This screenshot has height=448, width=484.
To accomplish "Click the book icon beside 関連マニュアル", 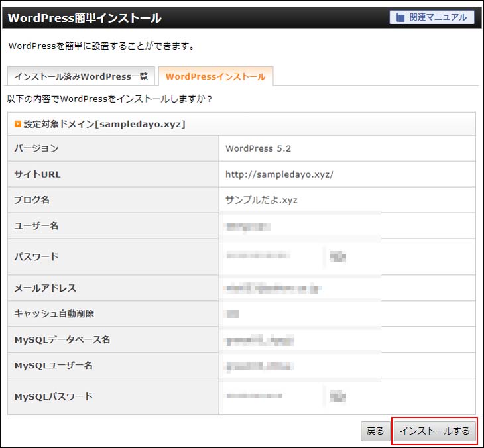I will click(400, 17).
